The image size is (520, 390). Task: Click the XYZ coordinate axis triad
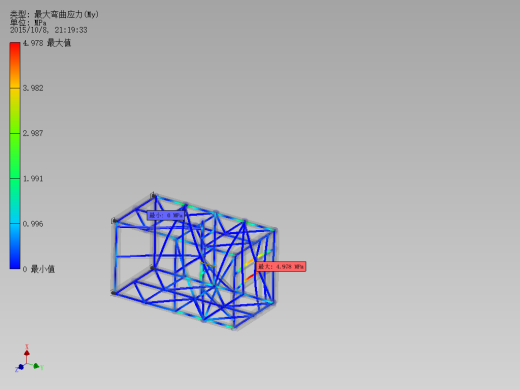(29, 359)
